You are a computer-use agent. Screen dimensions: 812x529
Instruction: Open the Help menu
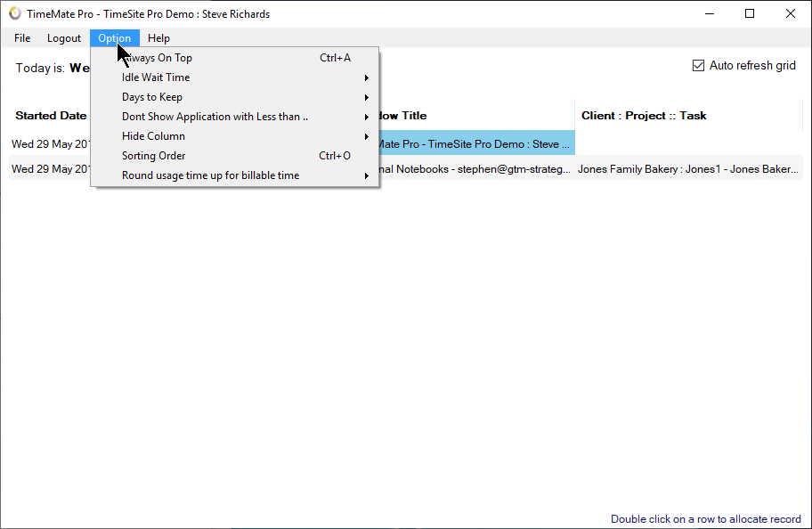158,38
